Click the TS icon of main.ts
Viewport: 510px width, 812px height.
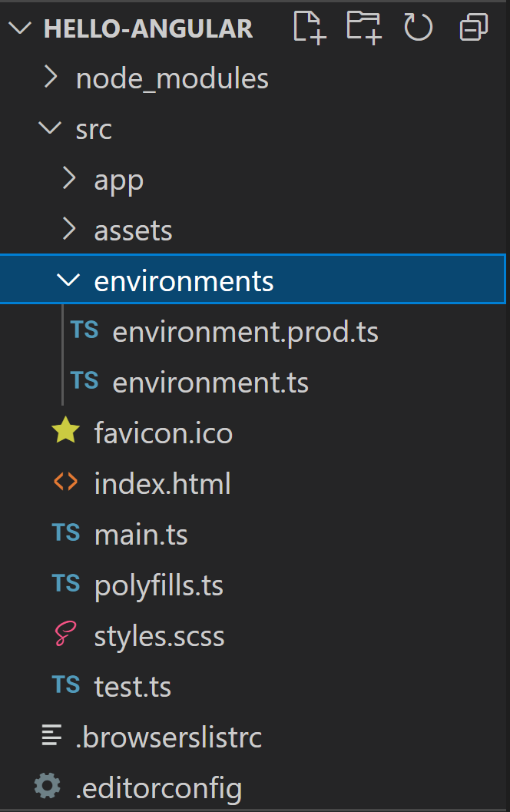[66, 533]
